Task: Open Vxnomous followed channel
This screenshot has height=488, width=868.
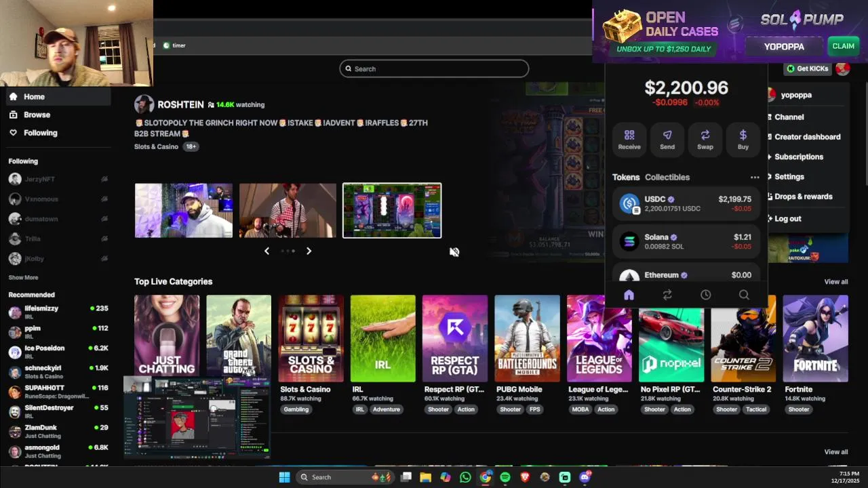Action: (58, 199)
